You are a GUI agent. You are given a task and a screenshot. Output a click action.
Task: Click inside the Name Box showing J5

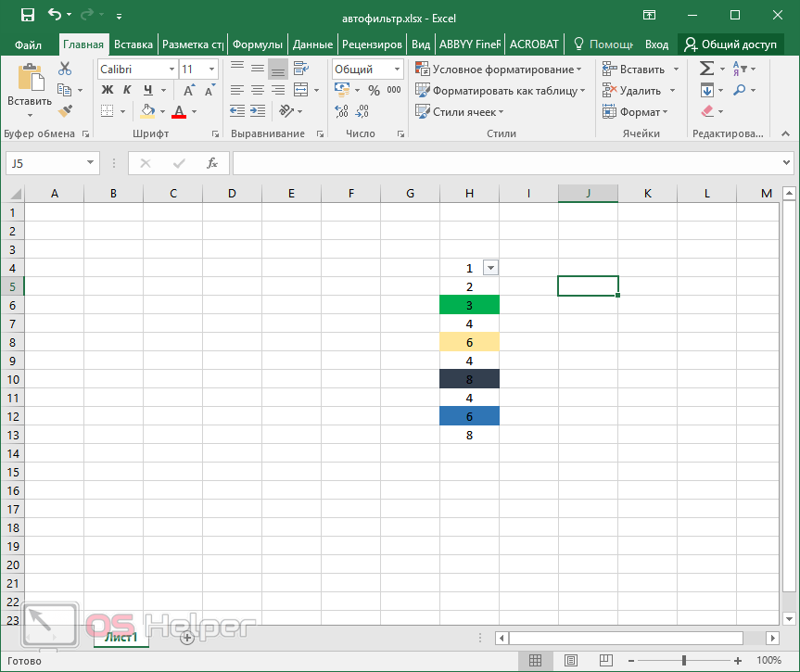pos(44,163)
